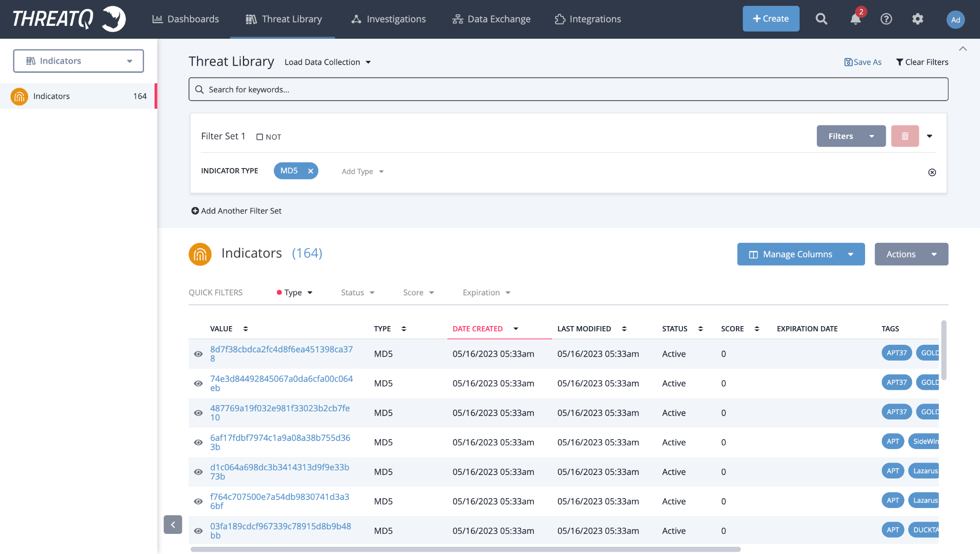Viewport: 980px width, 554px height.
Task: Toggle watch eye for f764c707500e indicator
Action: pos(198,502)
